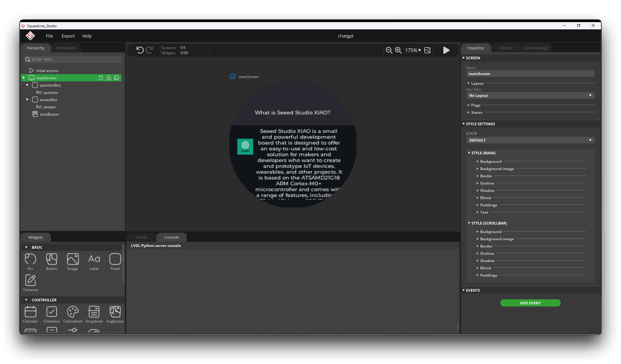Screen dimensions: 621x364
Task: Select the Label widget
Action: click(x=94, y=262)
